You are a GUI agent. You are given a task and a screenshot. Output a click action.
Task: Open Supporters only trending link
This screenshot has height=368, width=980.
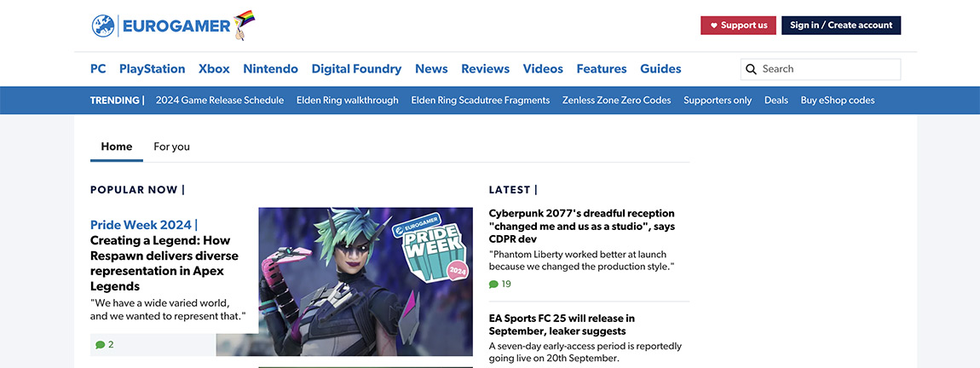[x=718, y=100]
